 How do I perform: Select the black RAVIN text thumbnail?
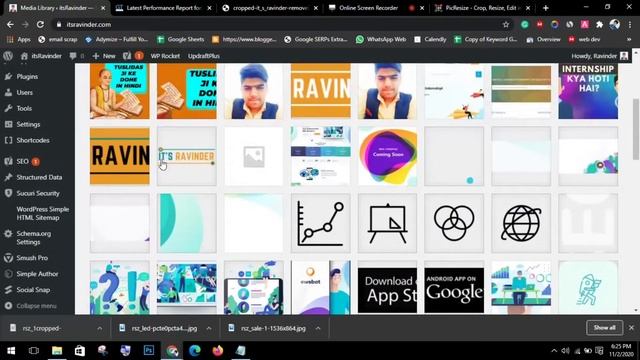pos(120,156)
